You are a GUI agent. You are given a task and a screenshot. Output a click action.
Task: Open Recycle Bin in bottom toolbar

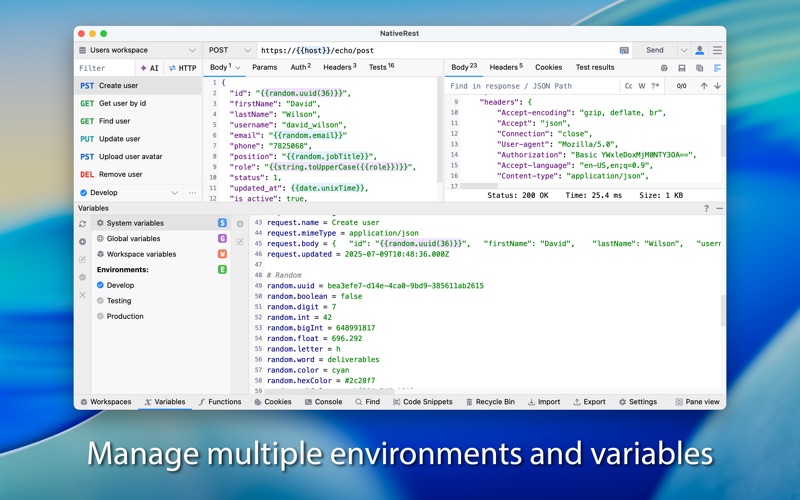point(490,402)
